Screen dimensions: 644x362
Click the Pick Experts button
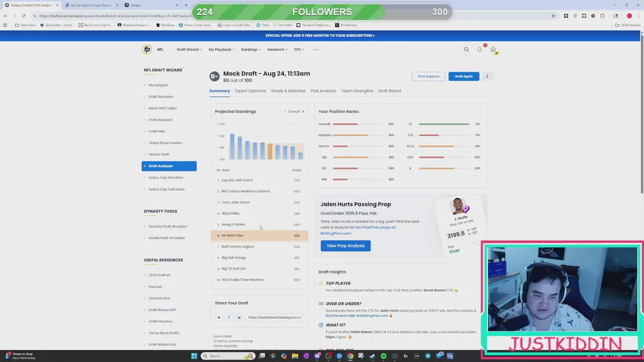tap(429, 76)
